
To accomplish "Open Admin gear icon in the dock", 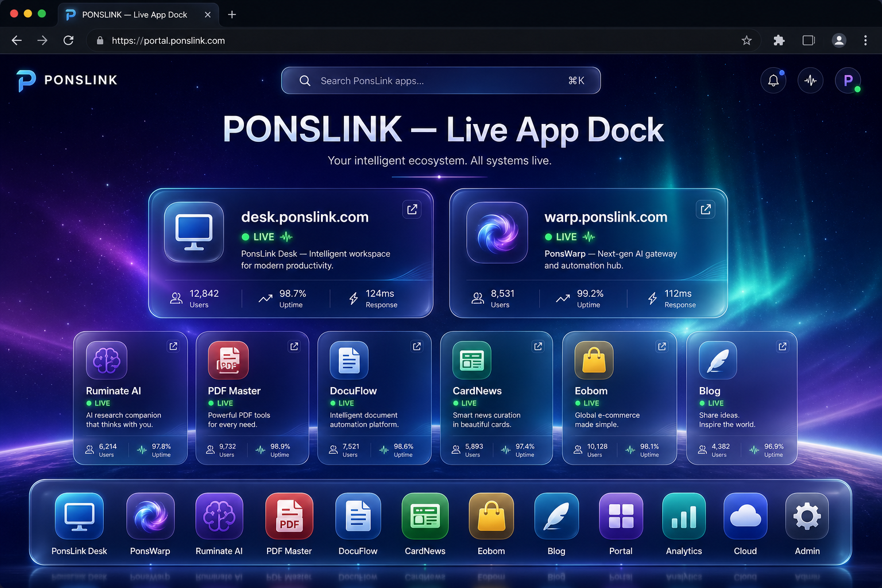I will pos(807,516).
